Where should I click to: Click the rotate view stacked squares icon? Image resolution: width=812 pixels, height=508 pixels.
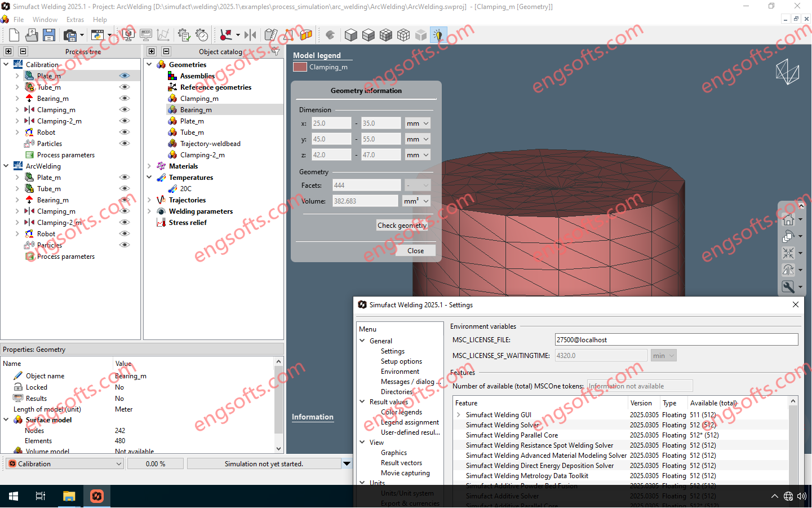click(789, 236)
